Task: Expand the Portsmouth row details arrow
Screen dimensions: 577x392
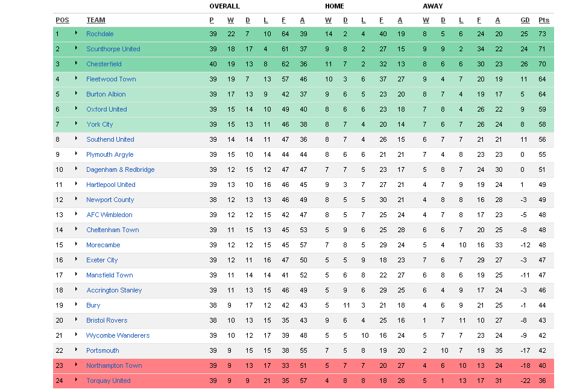Action: (76, 350)
